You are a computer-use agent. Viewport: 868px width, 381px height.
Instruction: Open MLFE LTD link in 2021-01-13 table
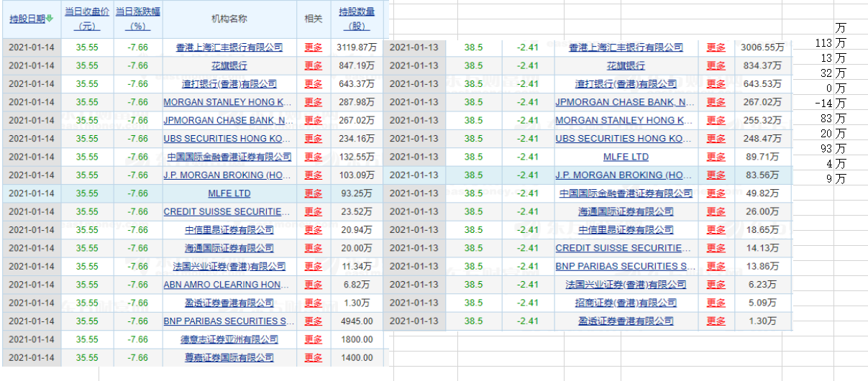click(626, 157)
